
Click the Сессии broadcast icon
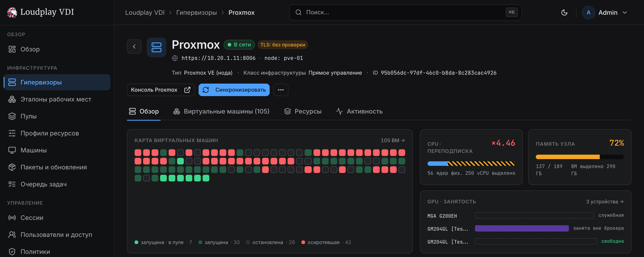click(x=12, y=218)
